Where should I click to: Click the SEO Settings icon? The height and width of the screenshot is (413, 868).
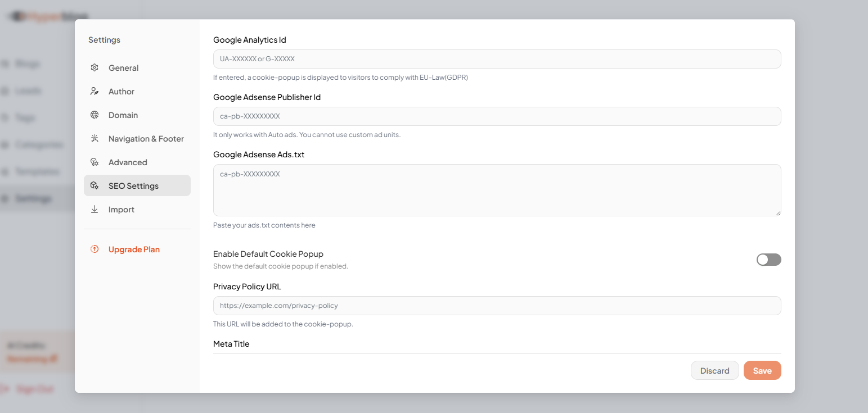point(95,185)
